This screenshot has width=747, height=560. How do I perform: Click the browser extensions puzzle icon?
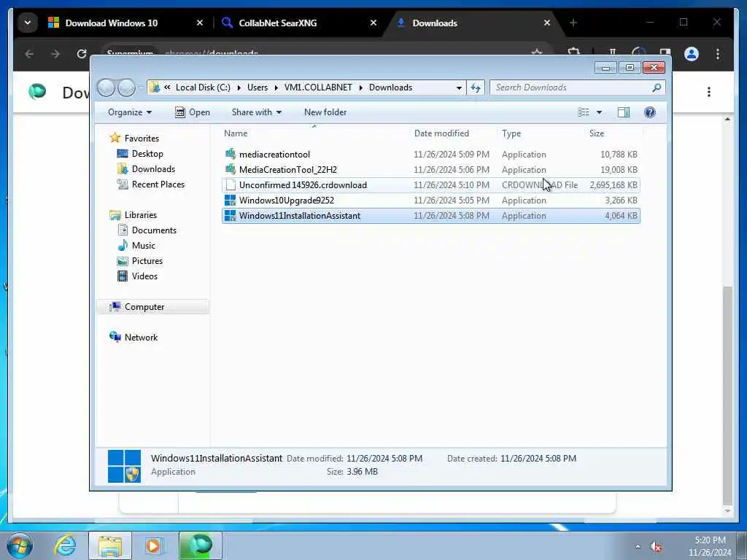coord(574,52)
